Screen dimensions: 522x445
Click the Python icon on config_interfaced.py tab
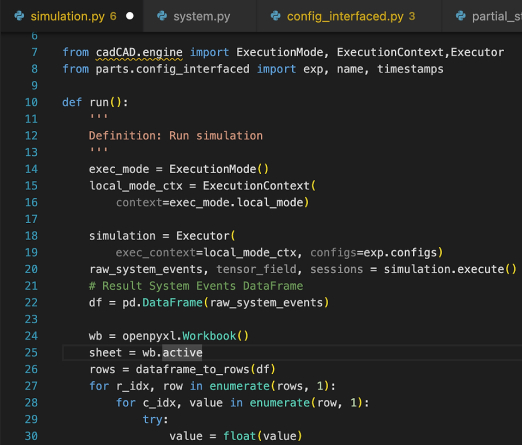click(276, 16)
